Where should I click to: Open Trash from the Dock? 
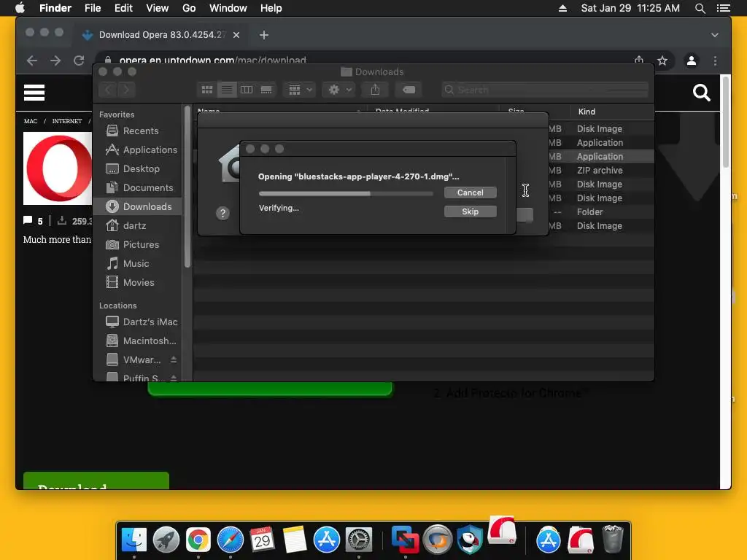tap(613, 539)
